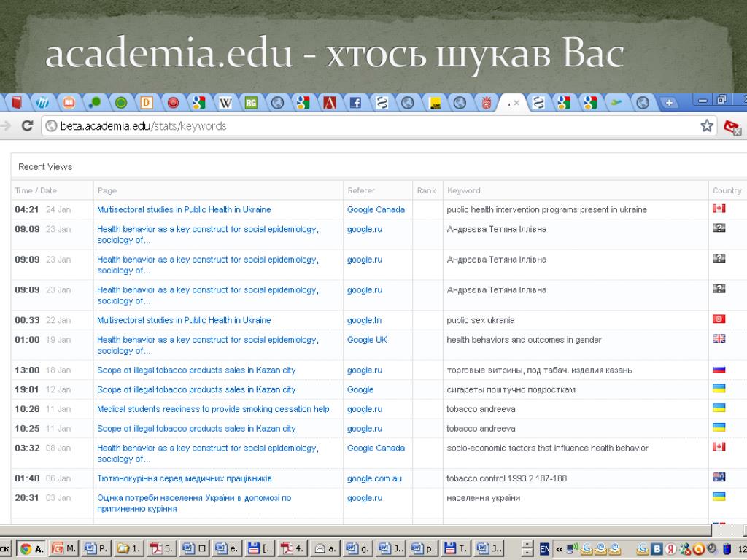Screen dimensions: 747x560
Task: Click the Russia flag on 18 Jan row
Action: [719, 369]
